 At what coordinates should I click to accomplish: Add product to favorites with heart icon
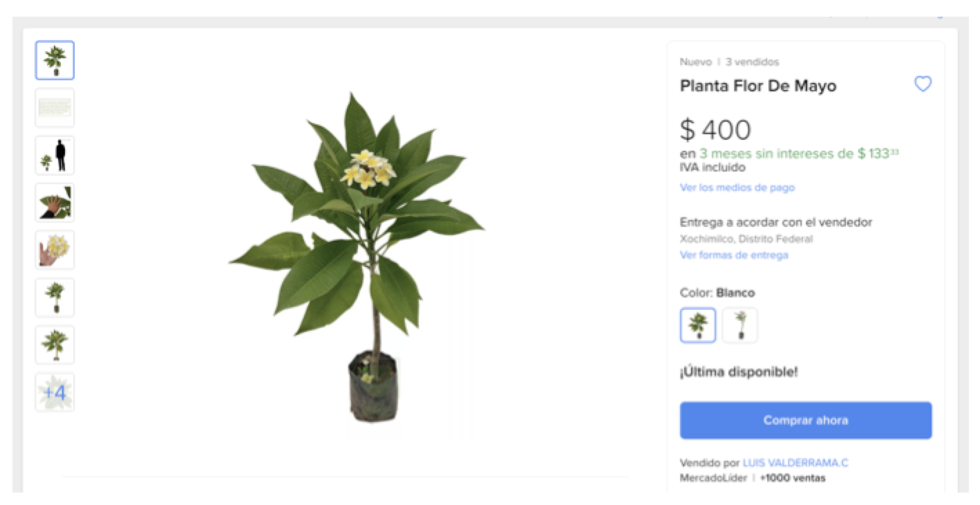coord(923,84)
